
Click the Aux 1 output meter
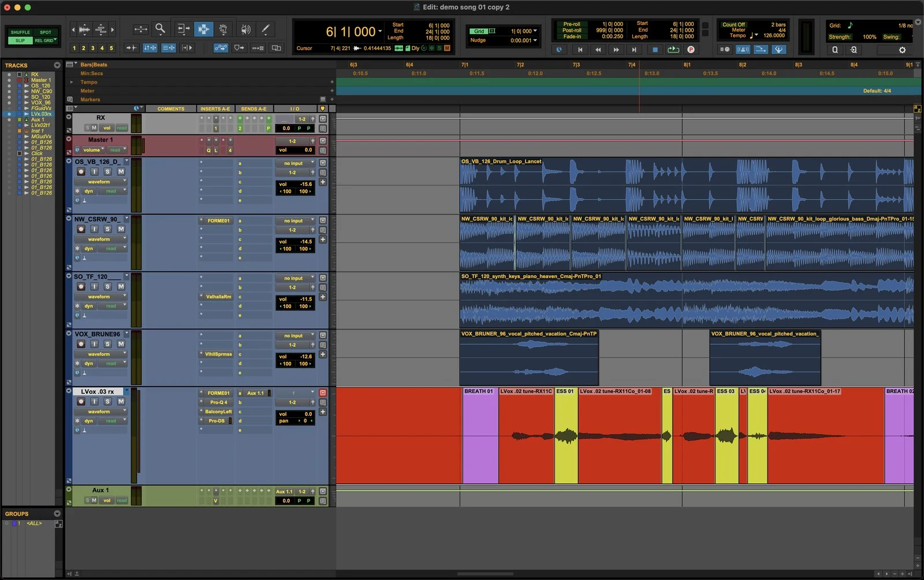click(x=136, y=496)
